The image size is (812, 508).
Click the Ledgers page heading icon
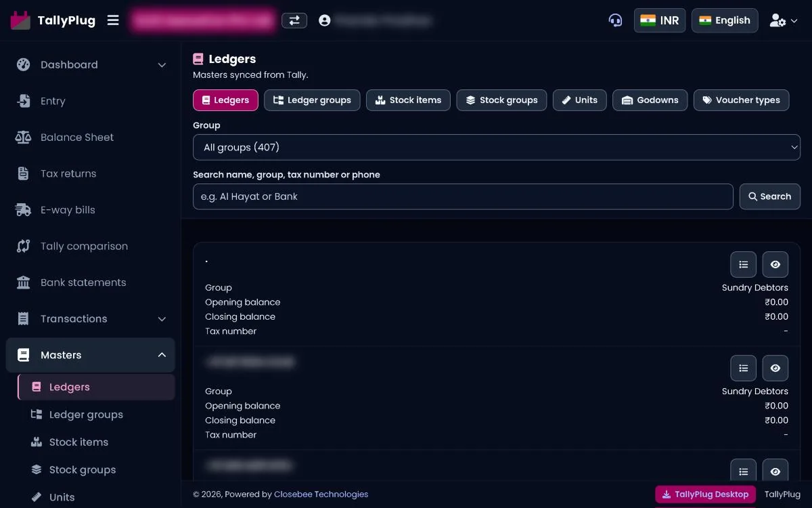(x=198, y=59)
